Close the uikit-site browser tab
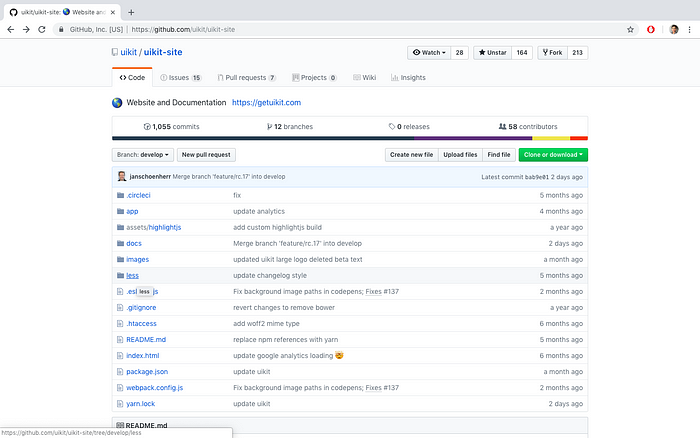Image resolution: width=700 pixels, height=438 pixels. (113, 12)
